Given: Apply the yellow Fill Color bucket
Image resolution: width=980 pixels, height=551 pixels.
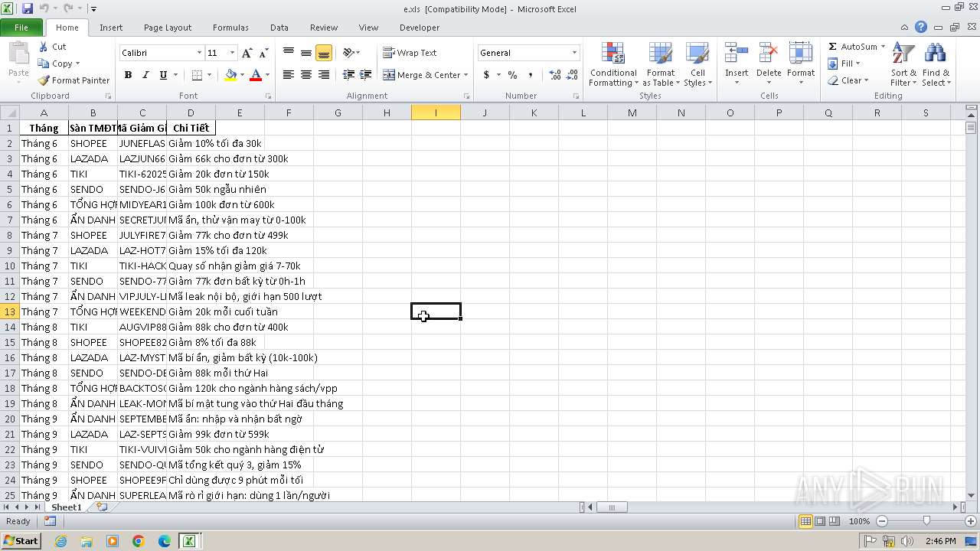Looking at the screenshot, I should click(x=230, y=75).
